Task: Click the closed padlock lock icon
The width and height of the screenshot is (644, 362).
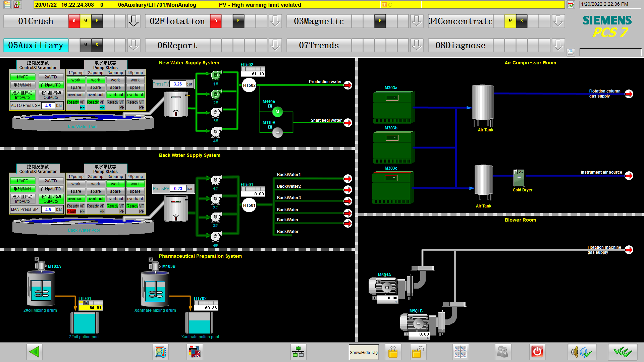Action: (393, 352)
